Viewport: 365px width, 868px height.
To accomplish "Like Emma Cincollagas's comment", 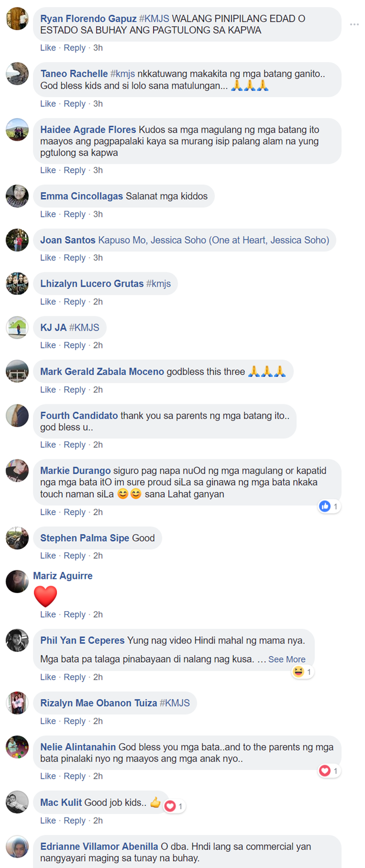I will coord(48,214).
